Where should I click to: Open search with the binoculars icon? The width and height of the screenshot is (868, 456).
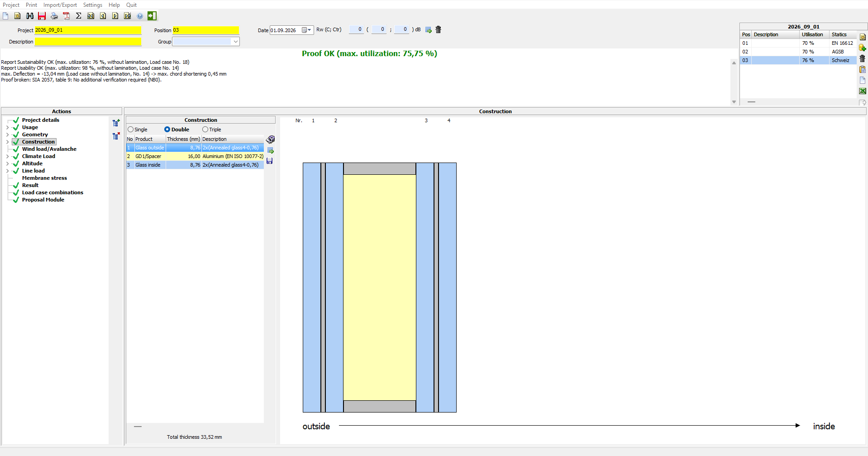pos(30,16)
